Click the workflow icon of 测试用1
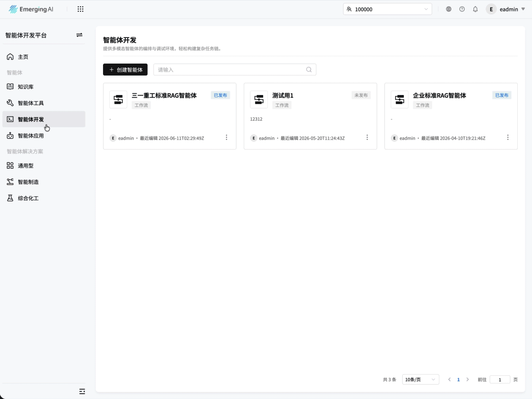Image resolution: width=532 pixels, height=399 pixels. (x=259, y=99)
